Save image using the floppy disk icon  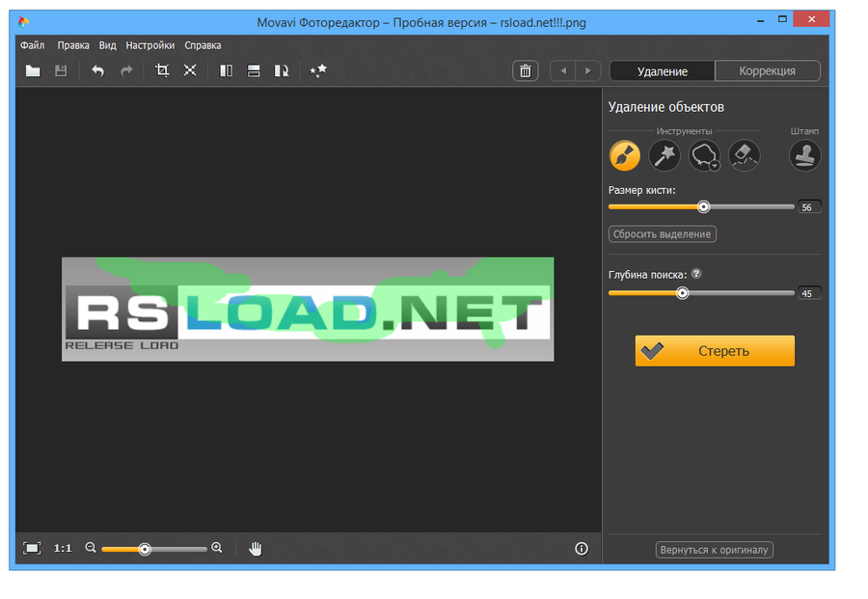(x=61, y=70)
